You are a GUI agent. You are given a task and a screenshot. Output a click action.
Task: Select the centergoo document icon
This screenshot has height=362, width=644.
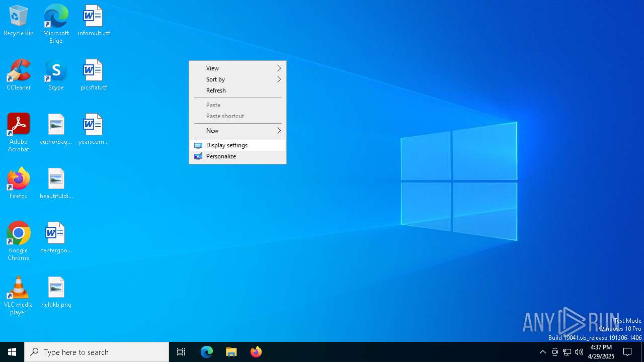pyautogui.click(x=56, y=238)
